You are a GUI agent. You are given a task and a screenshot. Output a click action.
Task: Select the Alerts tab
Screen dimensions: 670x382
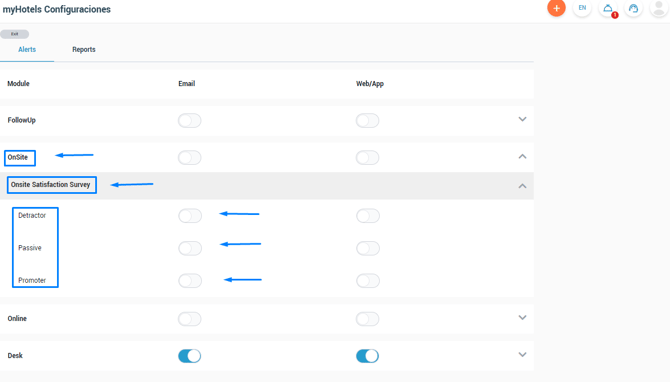pyautogui.click(x=27, y=50)
